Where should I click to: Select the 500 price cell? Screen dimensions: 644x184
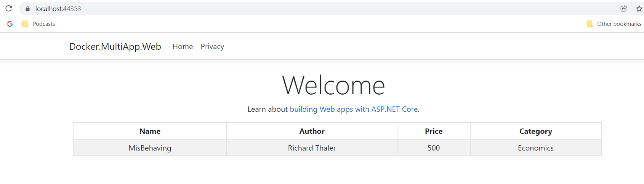[x=434, y=148]
